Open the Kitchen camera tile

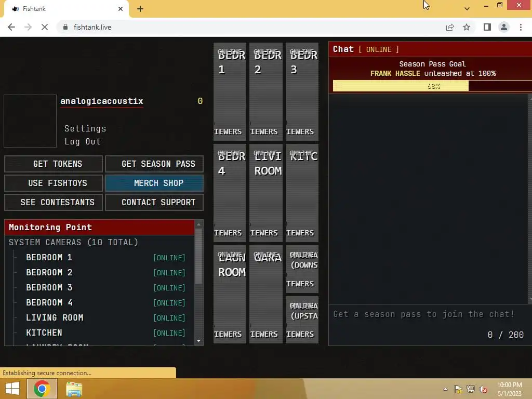[302, 193]
